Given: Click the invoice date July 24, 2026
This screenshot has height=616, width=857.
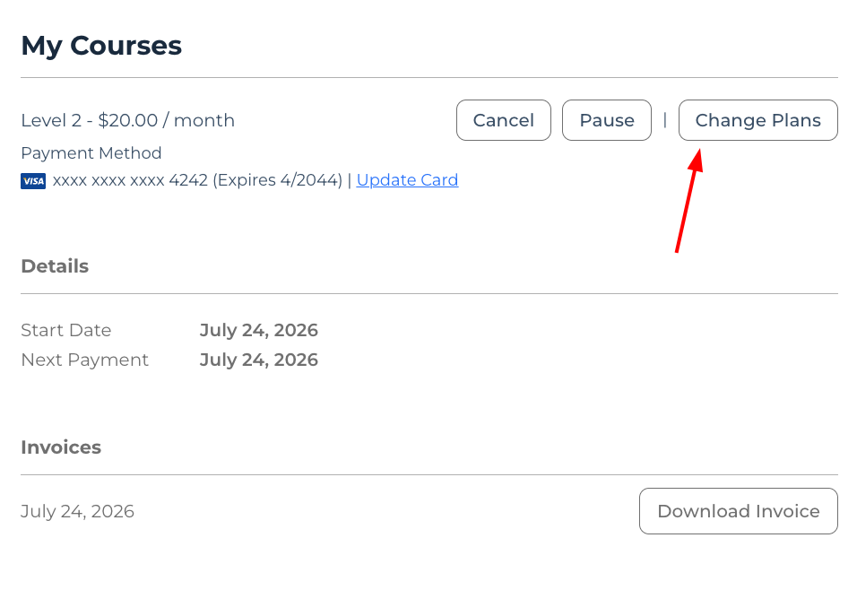Looking at the screenshot, I should tap(78, 511).
